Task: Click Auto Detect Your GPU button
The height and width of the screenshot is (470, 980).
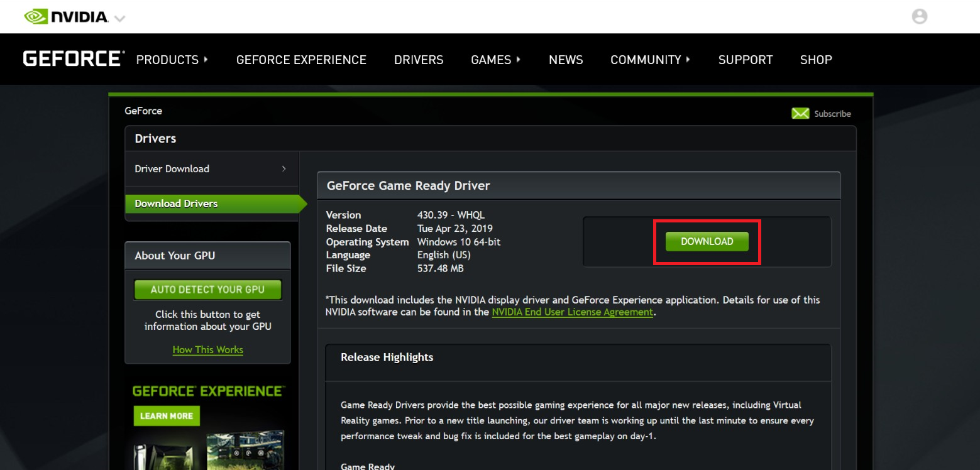Action: click(207, 290)
